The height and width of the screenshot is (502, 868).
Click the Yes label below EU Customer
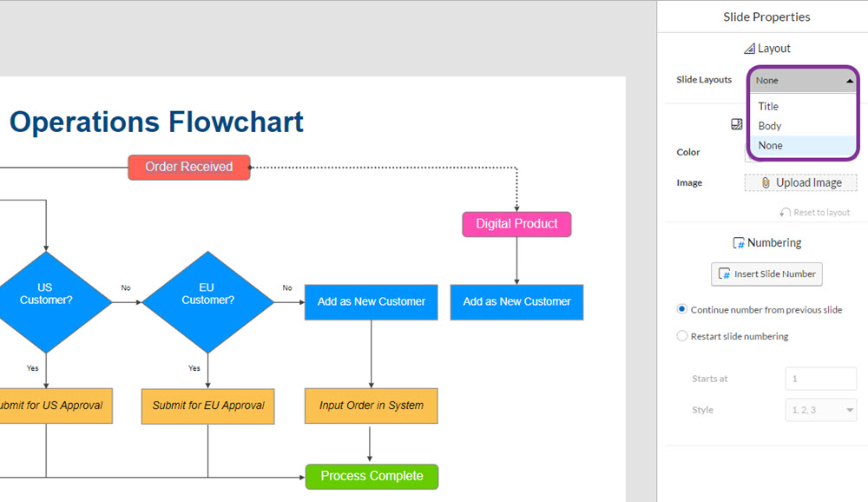tap(194, 368)
